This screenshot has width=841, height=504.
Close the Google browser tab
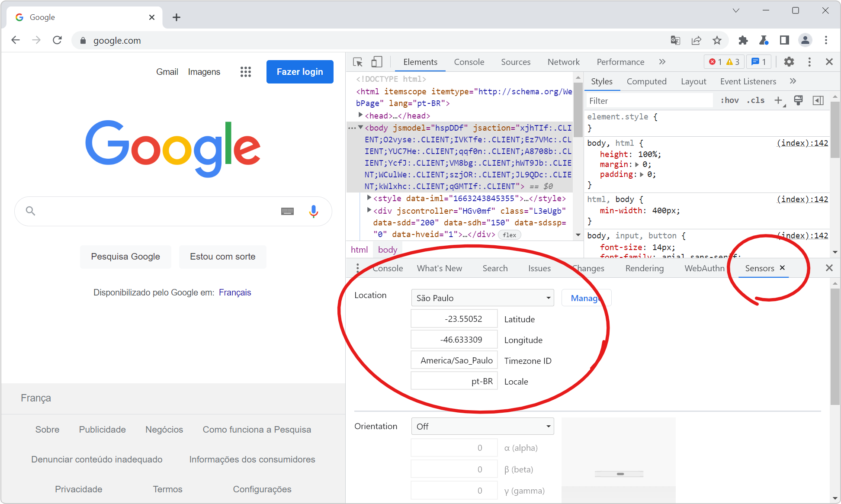152,17
